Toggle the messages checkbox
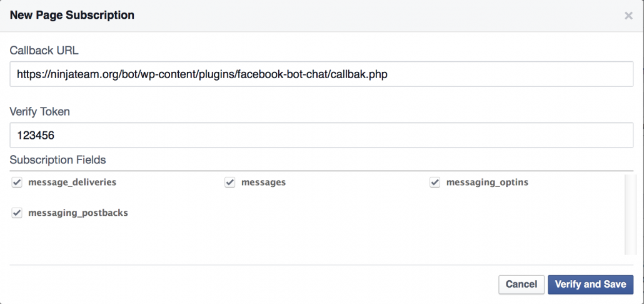Screen dimensions: 644x304 click(x=230, y=183)
